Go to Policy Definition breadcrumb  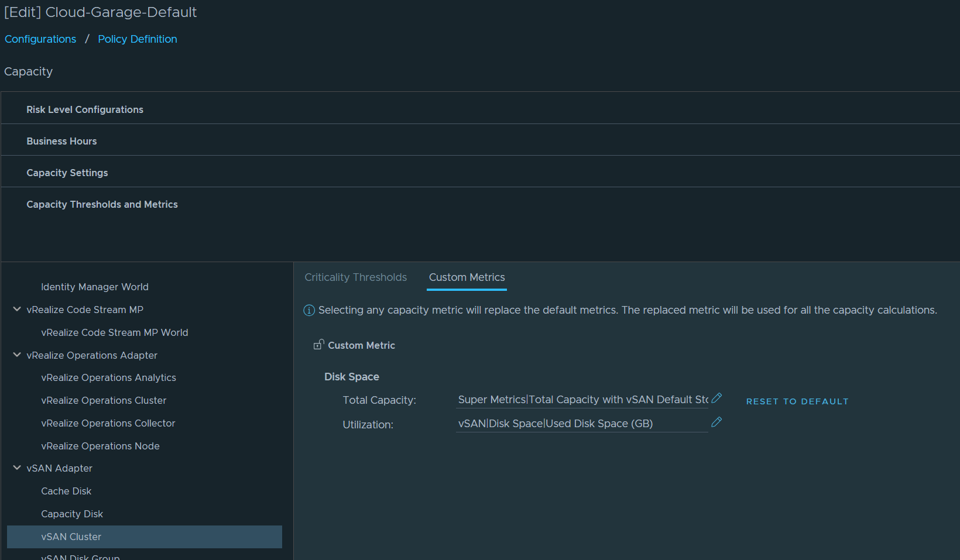pyautogui.click(x=137, y=39)
